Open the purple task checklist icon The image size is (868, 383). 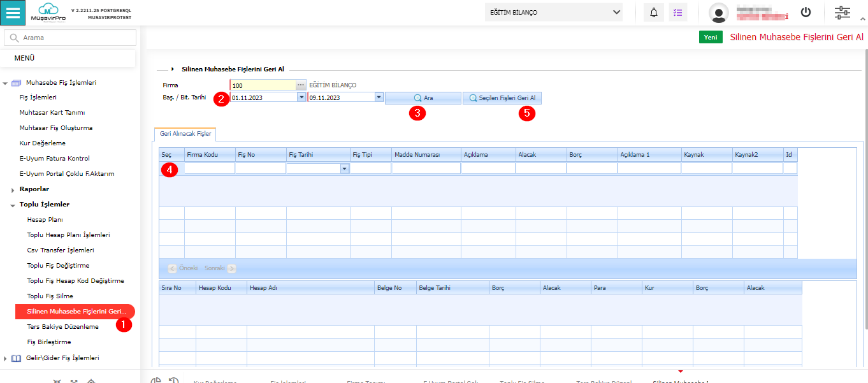click(x=678, y=12)
